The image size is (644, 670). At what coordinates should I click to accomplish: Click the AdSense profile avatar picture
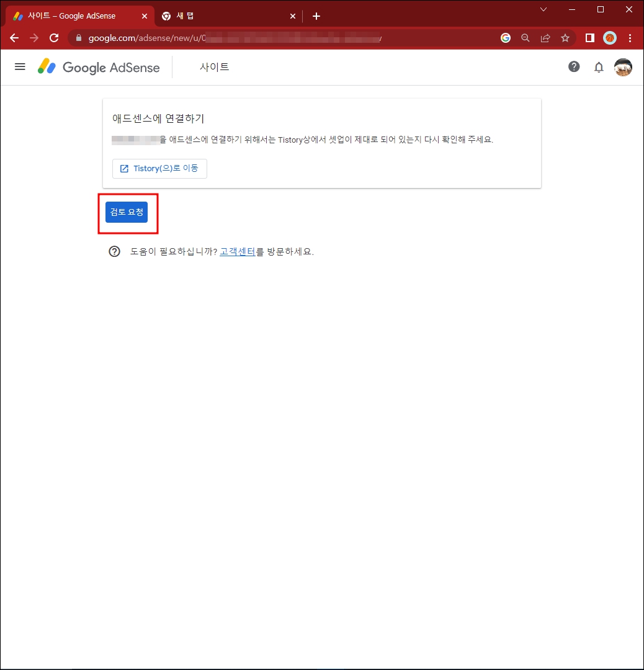pos(623,67)
